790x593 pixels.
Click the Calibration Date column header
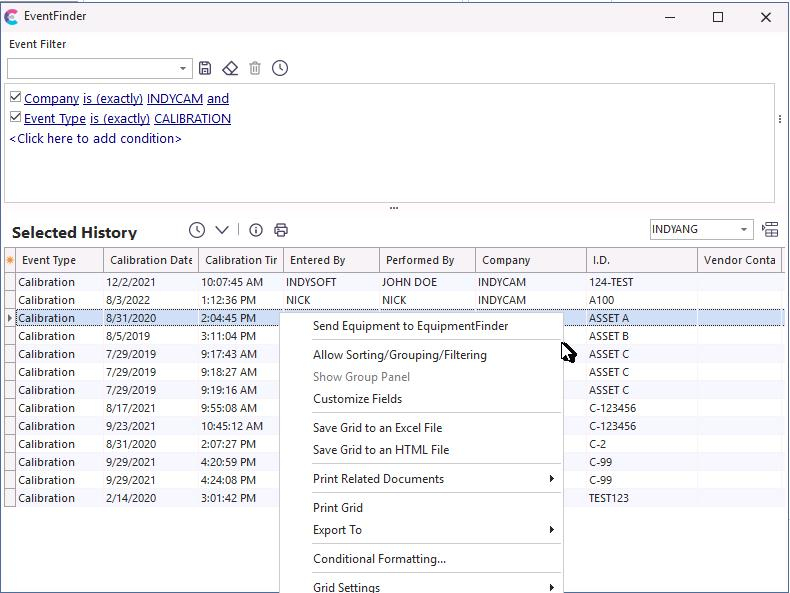(x=151, y=261)
